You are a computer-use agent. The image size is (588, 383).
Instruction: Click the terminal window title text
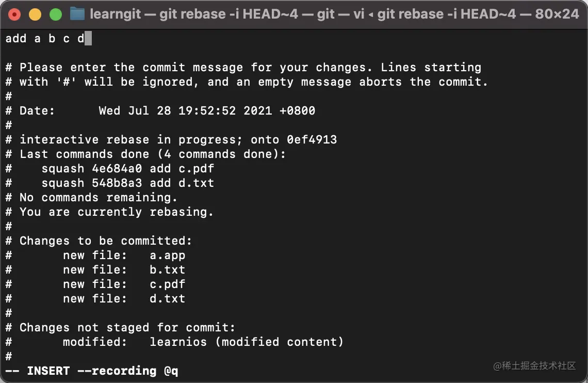tap(335, 14)
